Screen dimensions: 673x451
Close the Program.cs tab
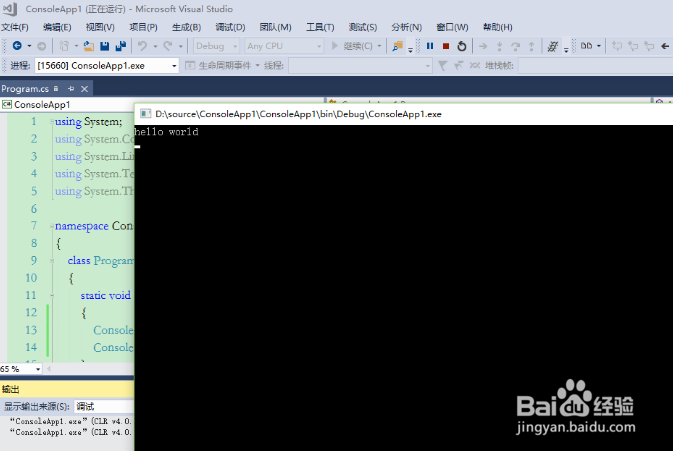pos(85,89)
